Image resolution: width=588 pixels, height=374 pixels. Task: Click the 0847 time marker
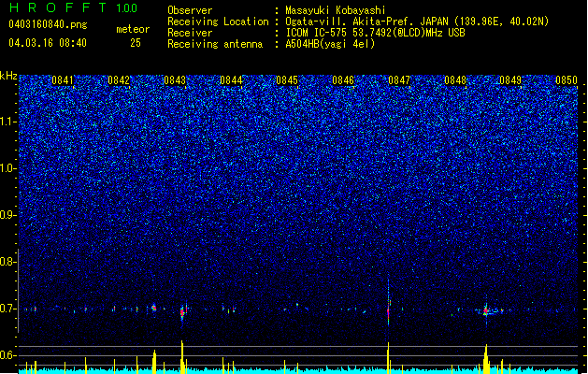pyautogui.click(x=399, y=80)
